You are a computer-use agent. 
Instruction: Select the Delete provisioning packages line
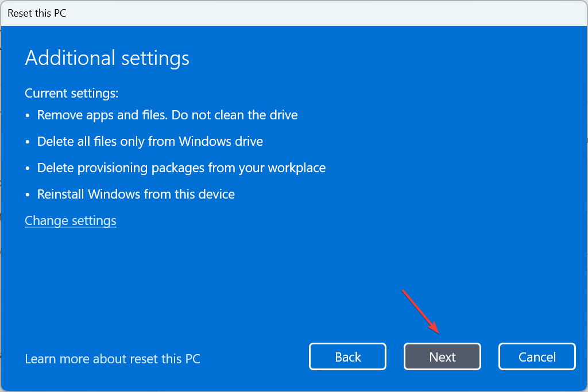coord(181,168)
